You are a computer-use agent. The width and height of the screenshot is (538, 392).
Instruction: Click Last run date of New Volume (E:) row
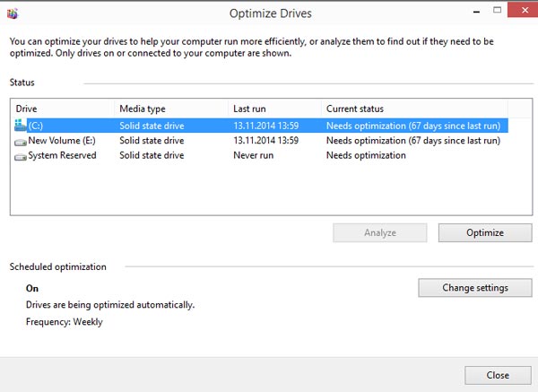(x=266, y=141)
